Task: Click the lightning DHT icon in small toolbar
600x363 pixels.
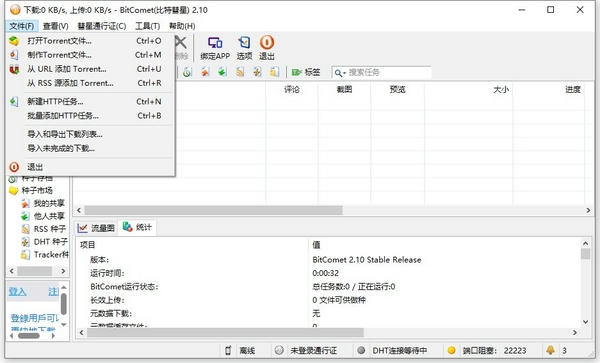Action: [x=257, y=72]
